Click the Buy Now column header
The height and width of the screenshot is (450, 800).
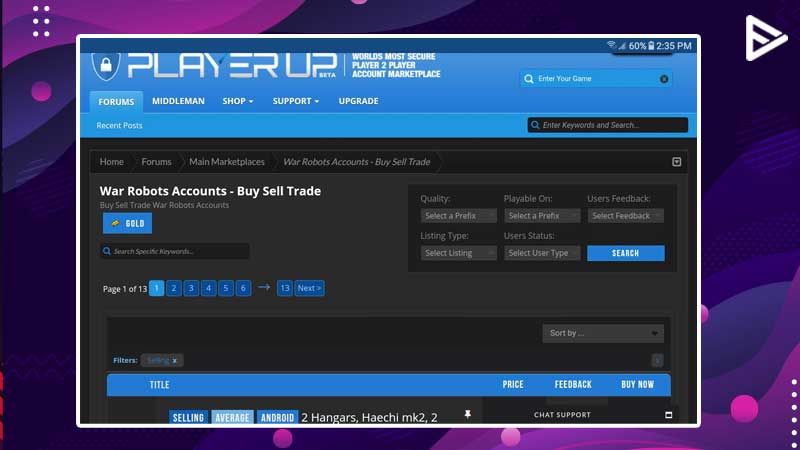tap(637, 385)
